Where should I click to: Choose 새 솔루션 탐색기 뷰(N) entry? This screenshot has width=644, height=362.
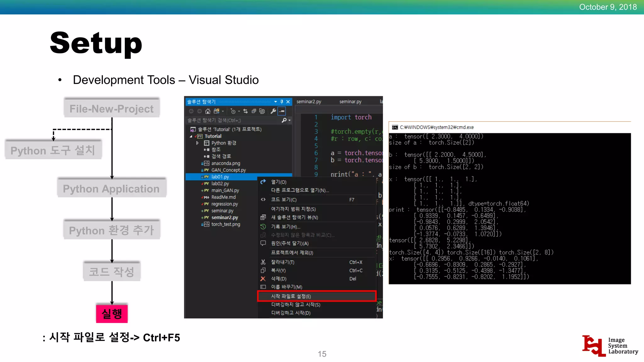[x=317, y=217]
